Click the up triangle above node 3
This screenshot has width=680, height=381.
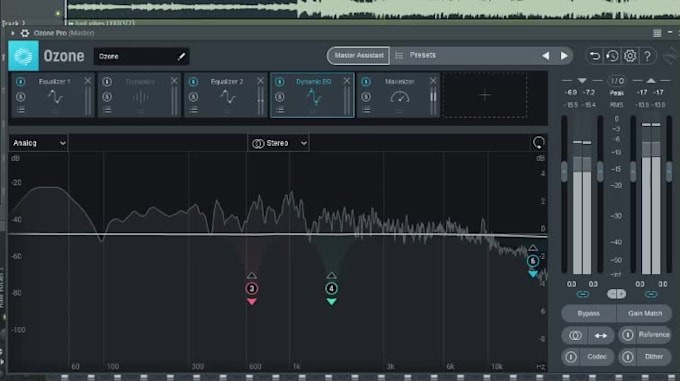pyautogui.click(x=252, y=275)
